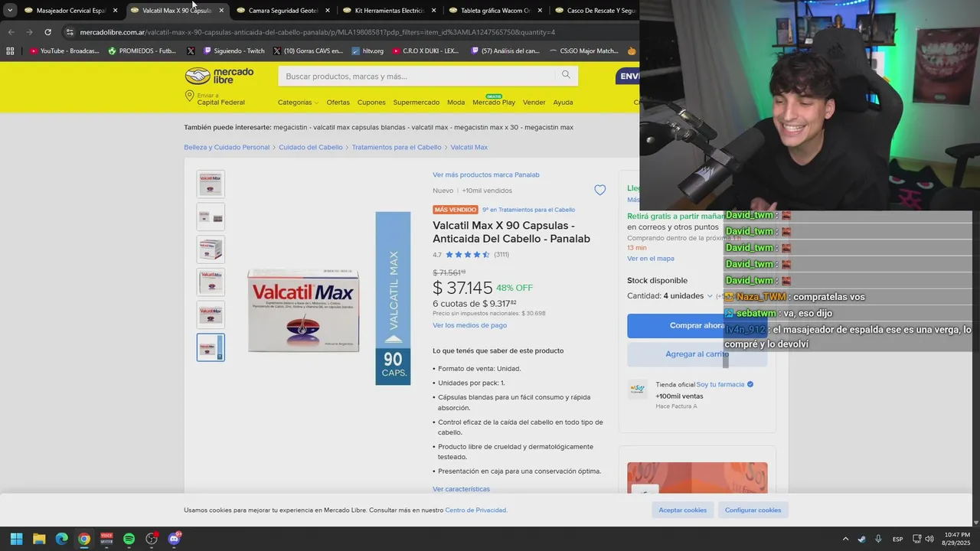Viewport: 980px width, 551px height.
Task: Click the search magnifier icon
Action: click(566, 75)
